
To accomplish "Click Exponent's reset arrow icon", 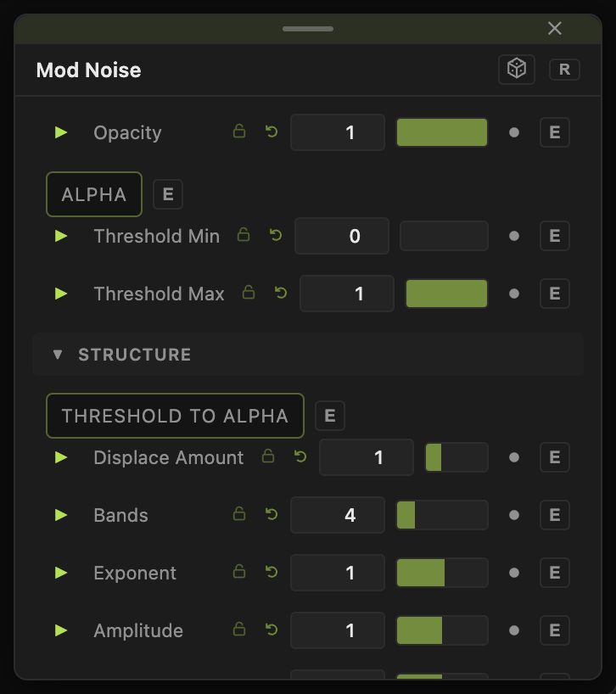I will (x=272, y=572).
